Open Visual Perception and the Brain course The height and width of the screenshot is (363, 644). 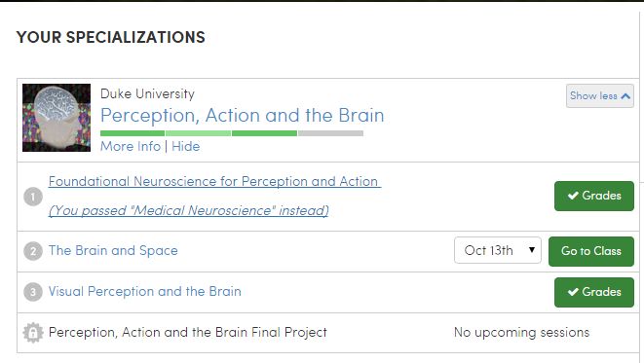click(x=145, y=292)
